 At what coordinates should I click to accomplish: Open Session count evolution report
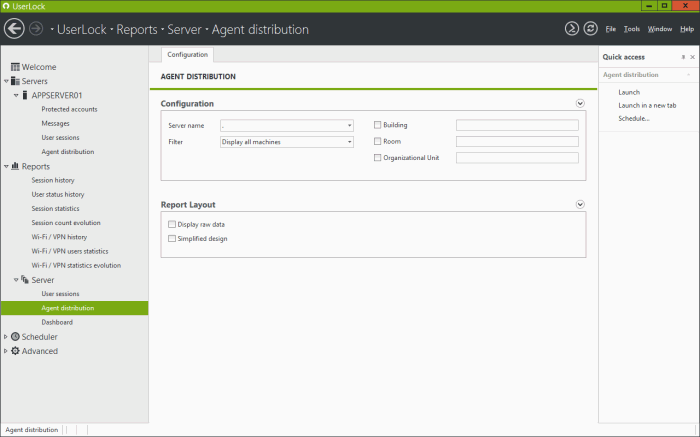[x=66, y=223]
